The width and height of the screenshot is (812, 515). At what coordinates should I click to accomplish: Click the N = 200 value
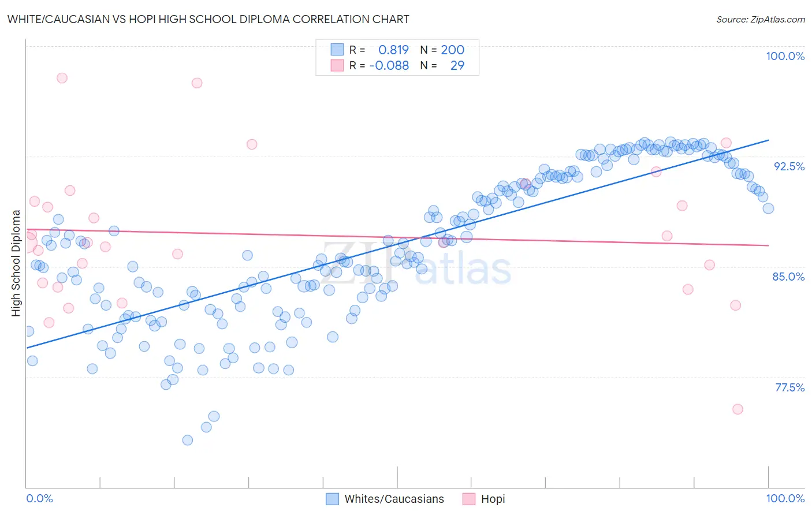pos(452,50)
